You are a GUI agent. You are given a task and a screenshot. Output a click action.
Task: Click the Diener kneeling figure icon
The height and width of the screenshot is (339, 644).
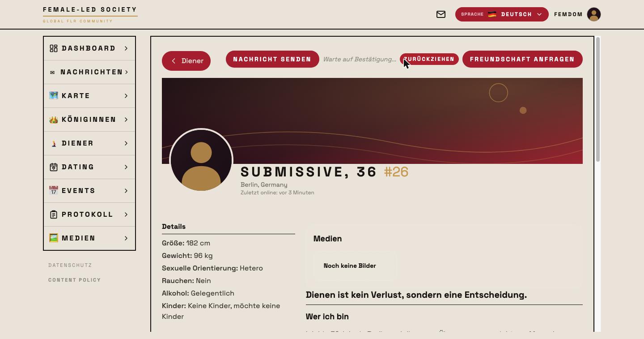54,143
